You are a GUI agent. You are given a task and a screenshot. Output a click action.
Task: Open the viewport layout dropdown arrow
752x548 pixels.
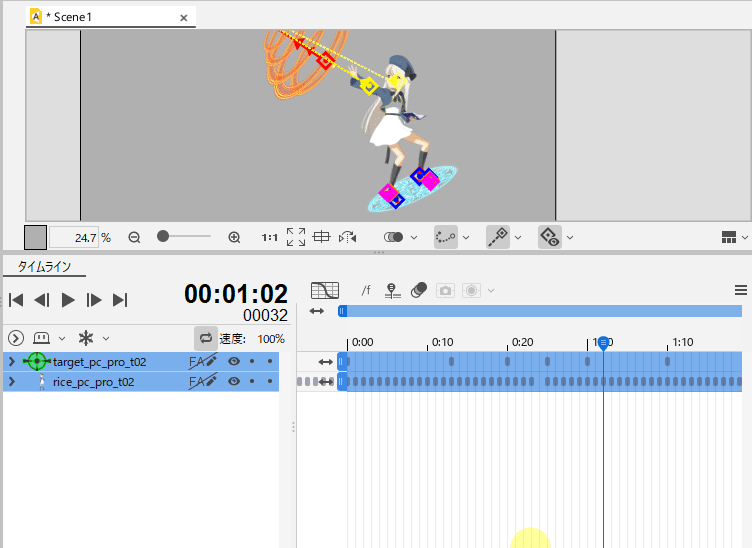pos(744,237)
